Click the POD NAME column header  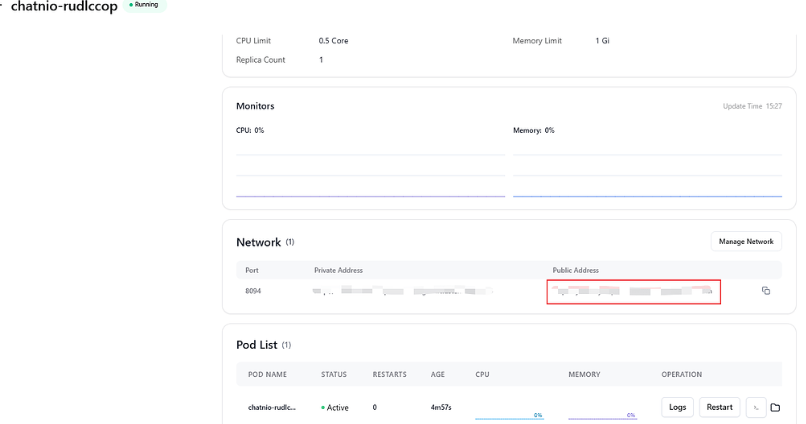[267, 374]
